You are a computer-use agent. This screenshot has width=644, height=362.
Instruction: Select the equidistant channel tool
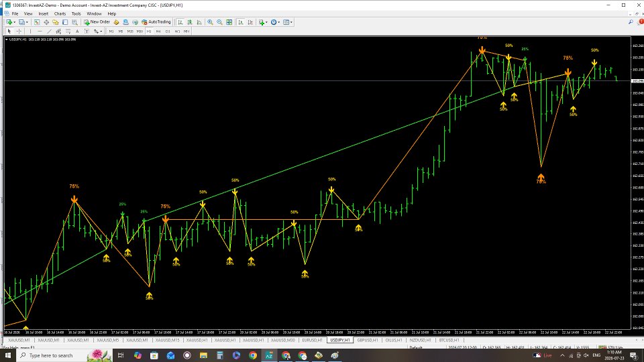pyautogui.click(x=58, y=32)
